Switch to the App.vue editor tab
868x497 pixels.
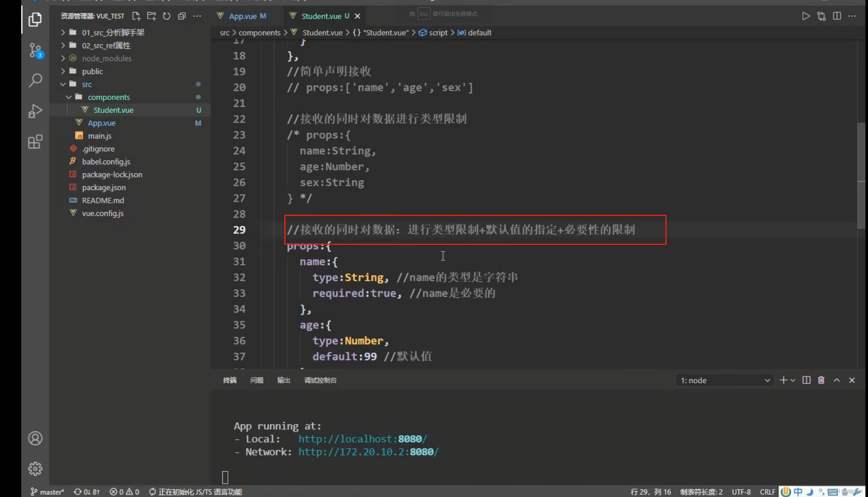[242, 16]
